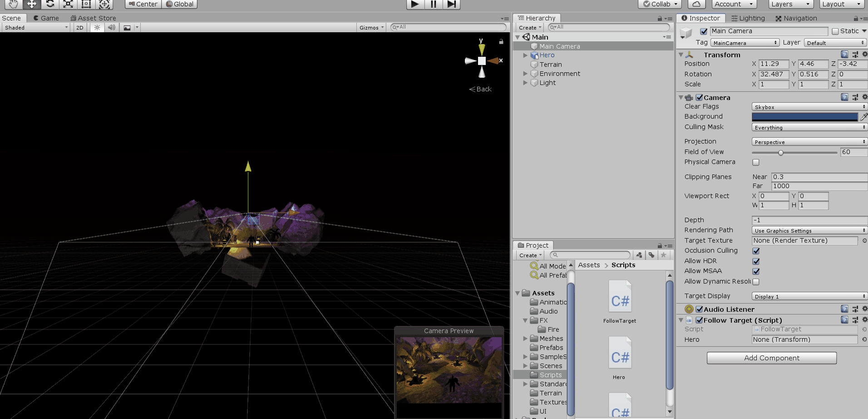Select the Rotate tool
Viewport: 868px width, 419px height.
[49, 4]
